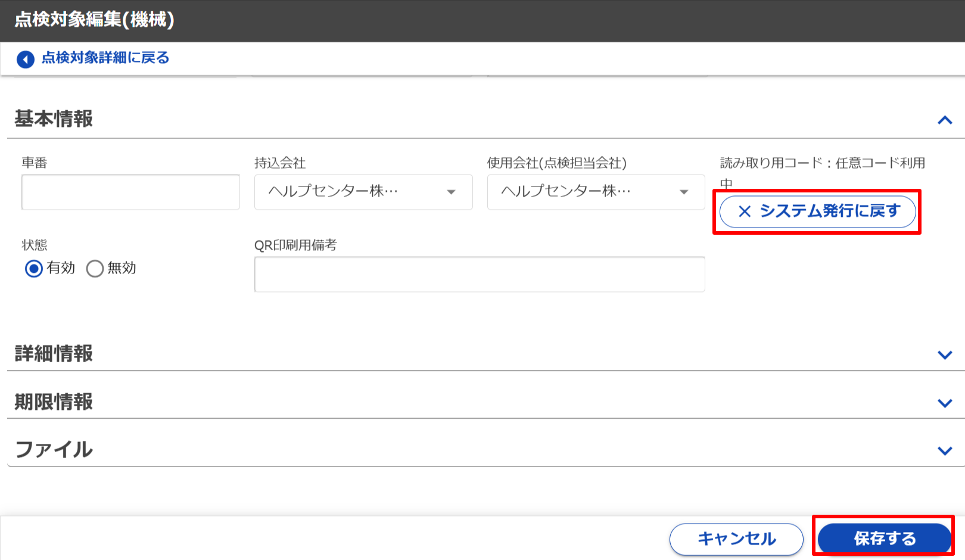
Task: Collapse the 基本情報 section chevron
Action: tap(944, 120)
